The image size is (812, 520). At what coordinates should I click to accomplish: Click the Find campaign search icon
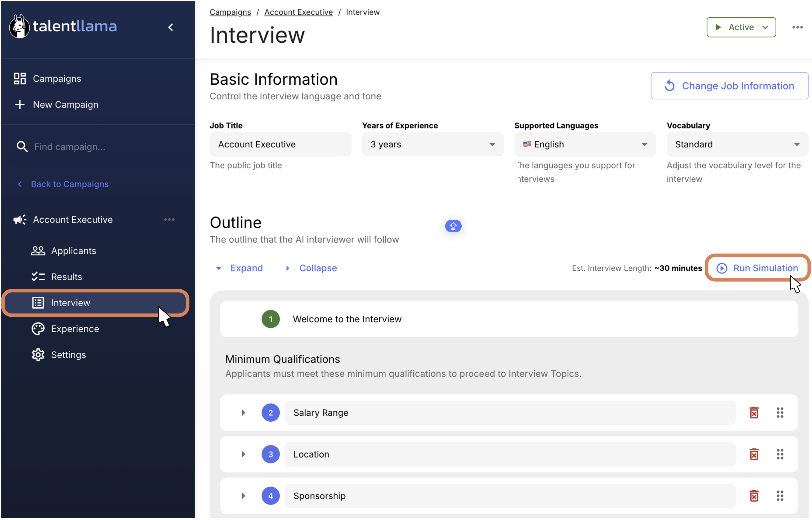coord(22,147)
